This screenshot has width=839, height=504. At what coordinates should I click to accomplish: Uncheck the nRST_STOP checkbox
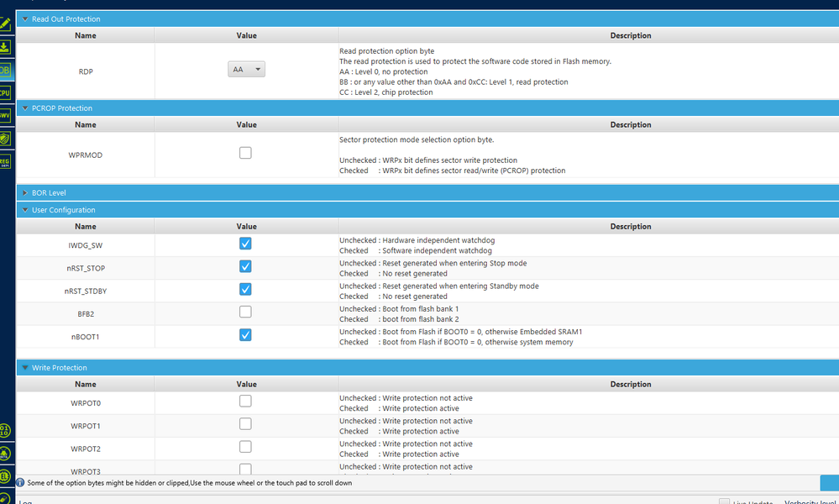245,266
